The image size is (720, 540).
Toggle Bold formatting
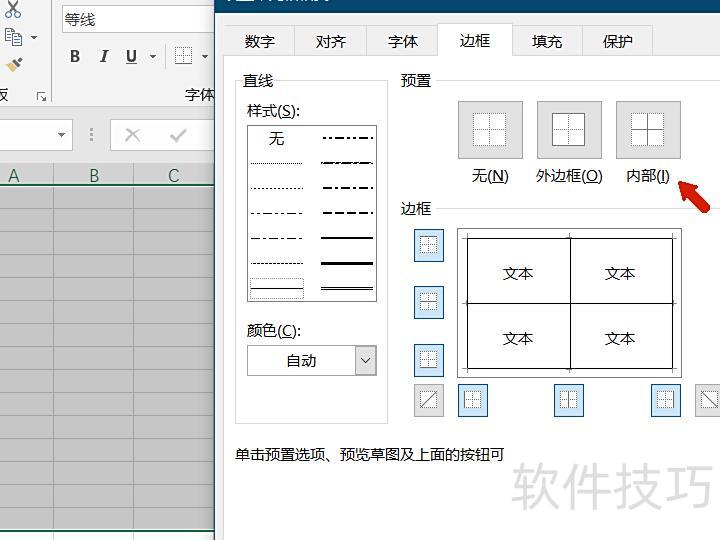[x=75, y=56]
